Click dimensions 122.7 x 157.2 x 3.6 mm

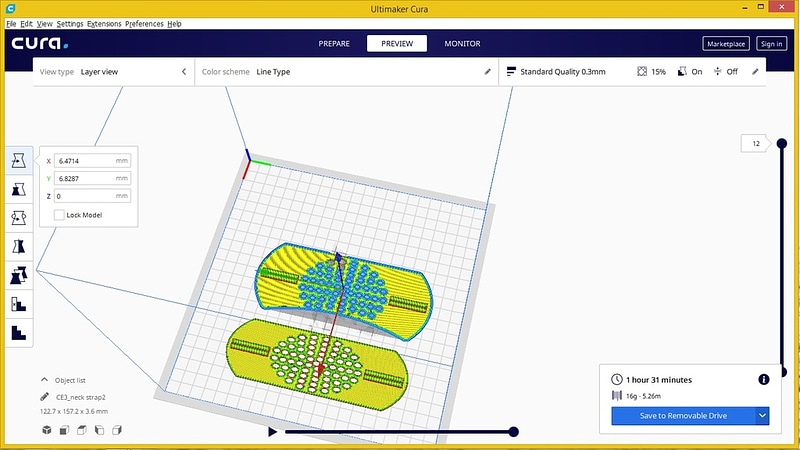pyautogui.click(x=74, y=411)
